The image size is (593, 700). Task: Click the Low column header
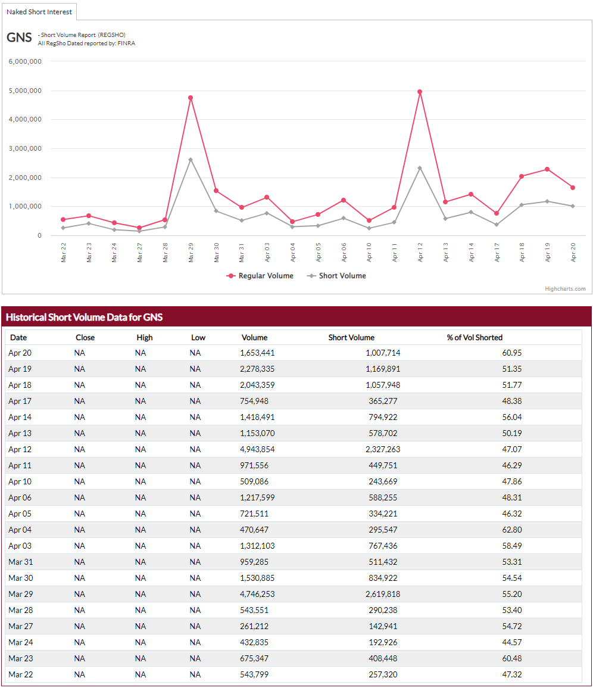click(198, 338)
